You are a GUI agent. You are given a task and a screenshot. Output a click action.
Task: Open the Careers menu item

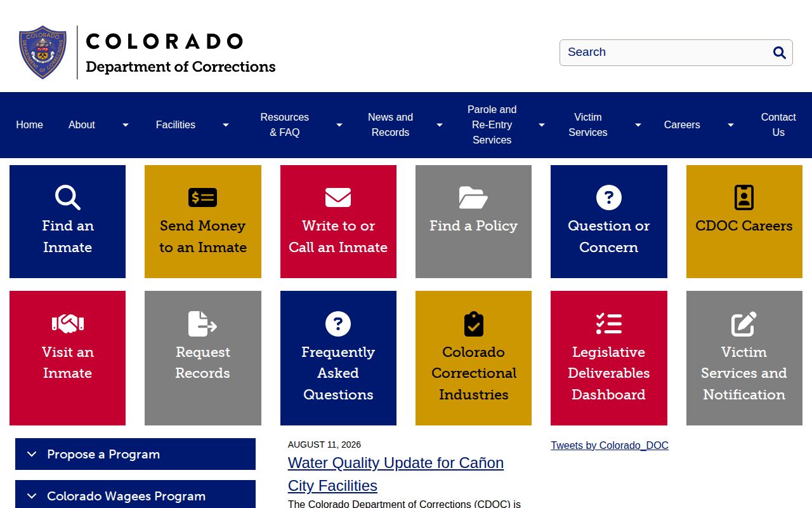[x=682, y=125]
